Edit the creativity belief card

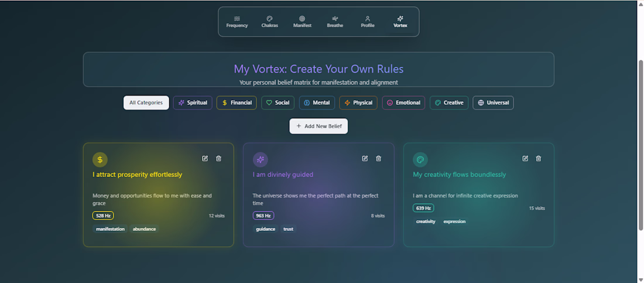point(525,158)
